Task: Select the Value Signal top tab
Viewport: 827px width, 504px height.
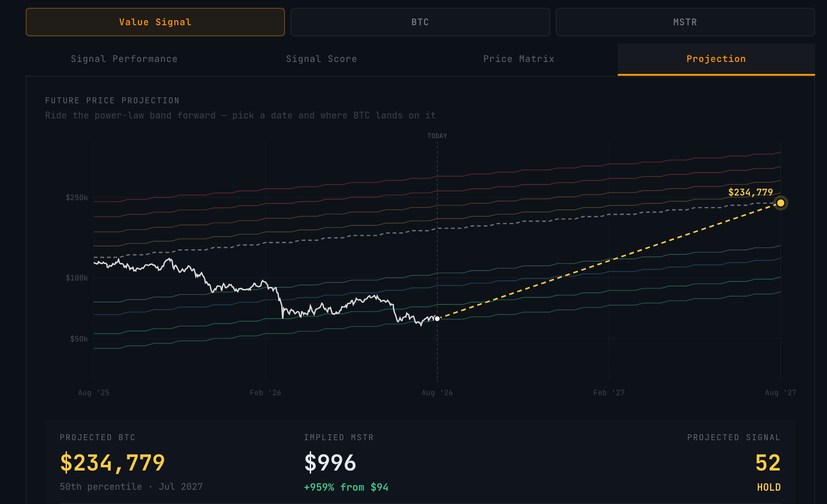Action: [155, 22]
